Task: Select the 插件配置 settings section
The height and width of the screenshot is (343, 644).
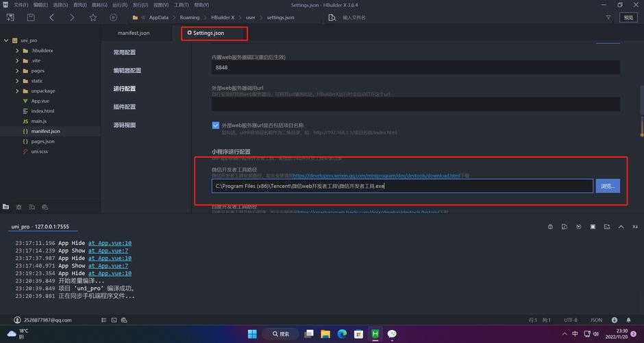Action: [125, 106]
